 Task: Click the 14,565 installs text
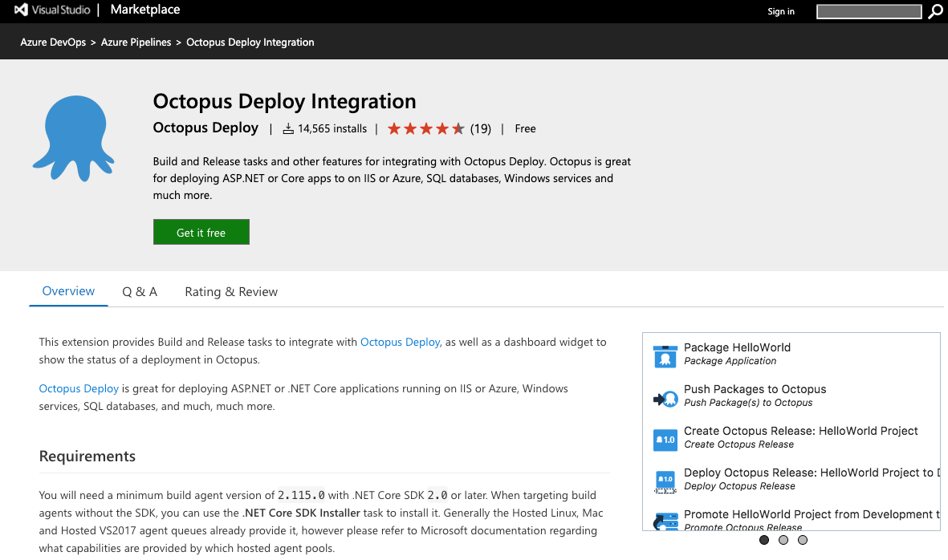[332, 128]
